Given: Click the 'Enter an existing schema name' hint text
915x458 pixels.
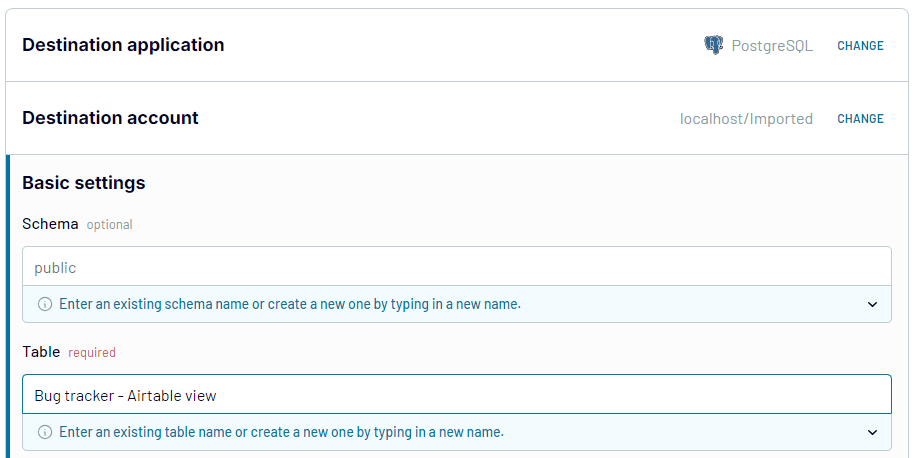Looking at the screenshot, I should click(x=290, y=304).
